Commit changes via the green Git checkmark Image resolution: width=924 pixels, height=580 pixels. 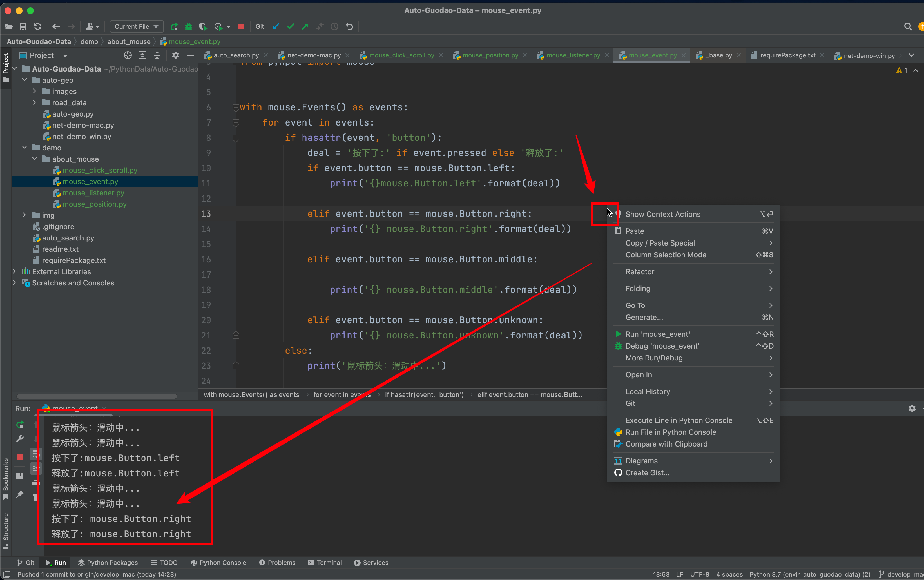coord(290,26)
